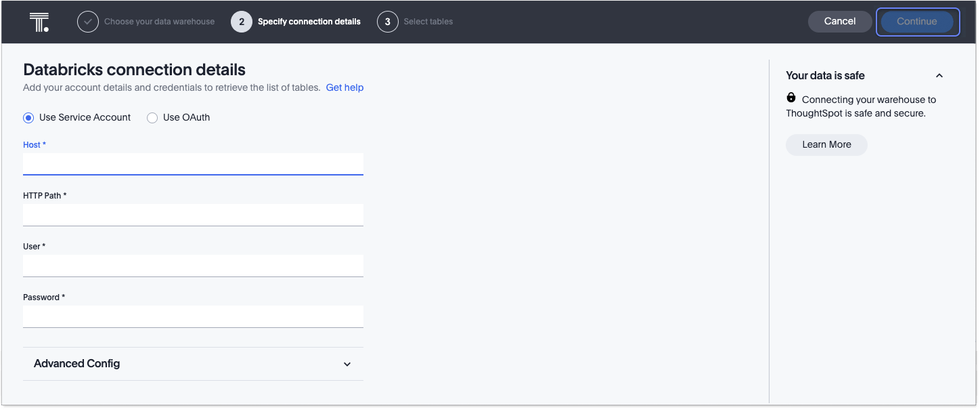Choose the Use OAuth radio option
This screenshot has width=980, height=414.
click(x=152, y=118)
